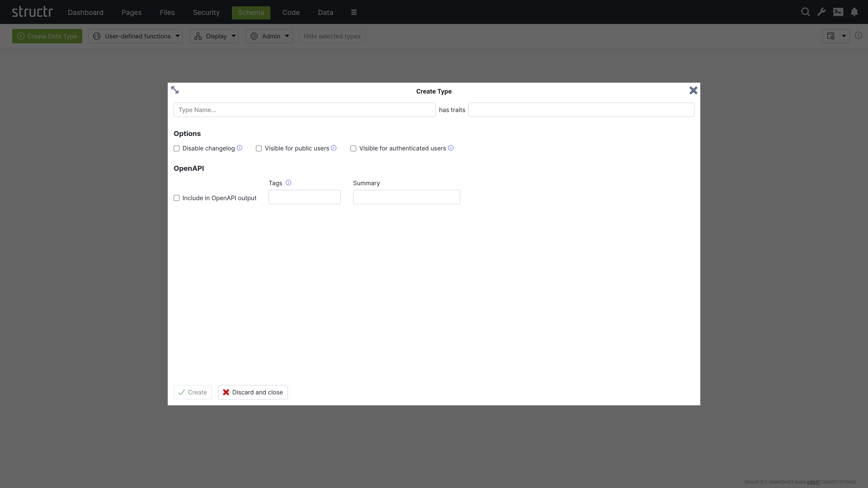Expand the dialog with the resize arrow icon
This screenshot has width=868, height=488.
pos(175,90)
